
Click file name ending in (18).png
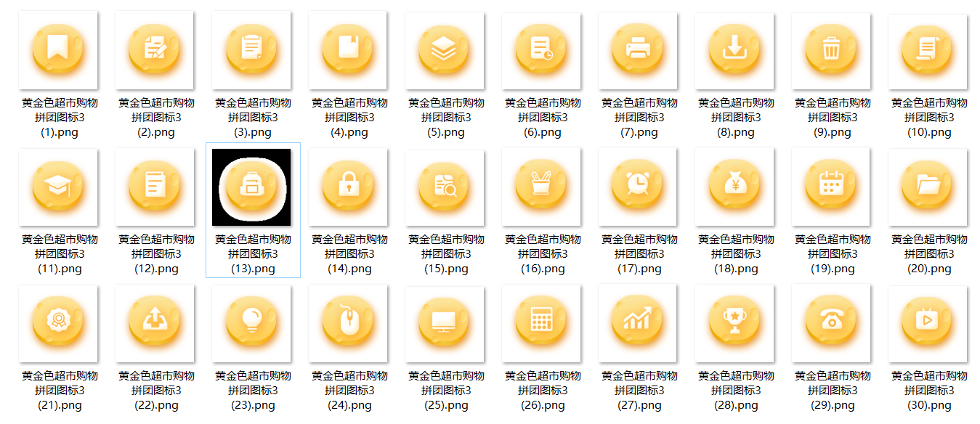[734, 254]
